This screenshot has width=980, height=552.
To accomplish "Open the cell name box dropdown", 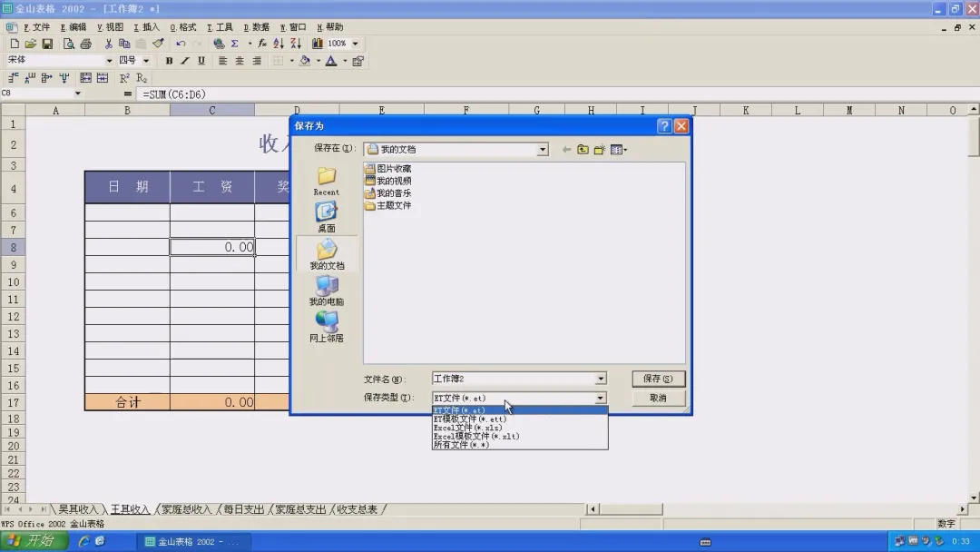I will [77, 94].
